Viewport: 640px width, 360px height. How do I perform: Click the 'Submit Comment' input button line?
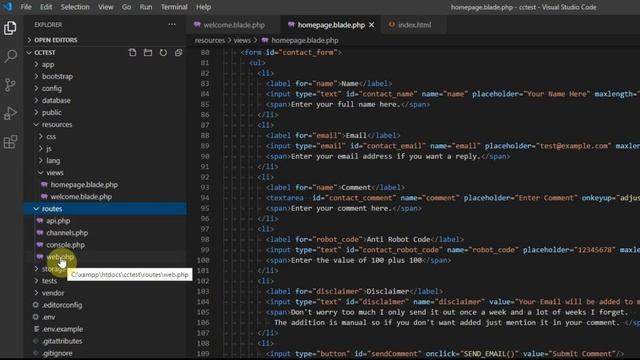pyautogui.click(x=445, y=353)
